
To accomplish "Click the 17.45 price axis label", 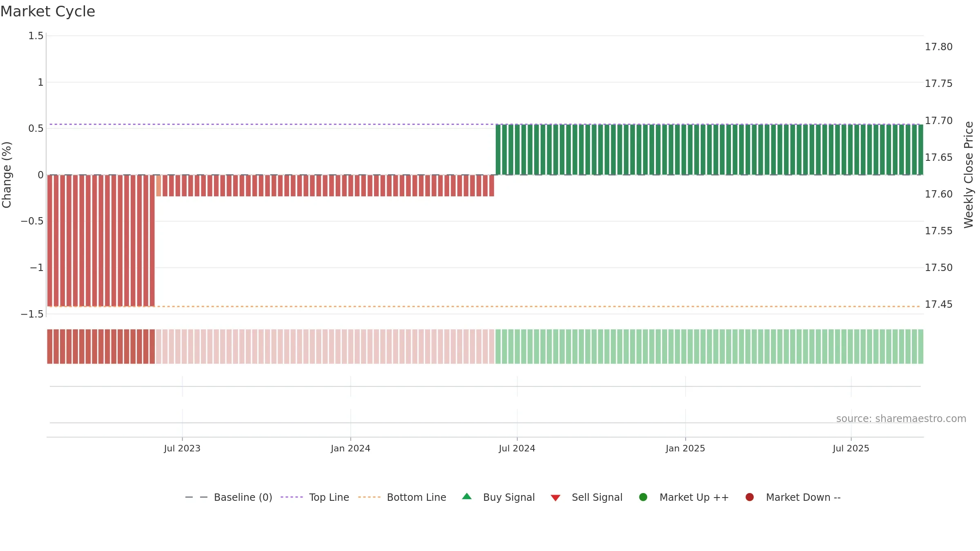I will 938,304.
